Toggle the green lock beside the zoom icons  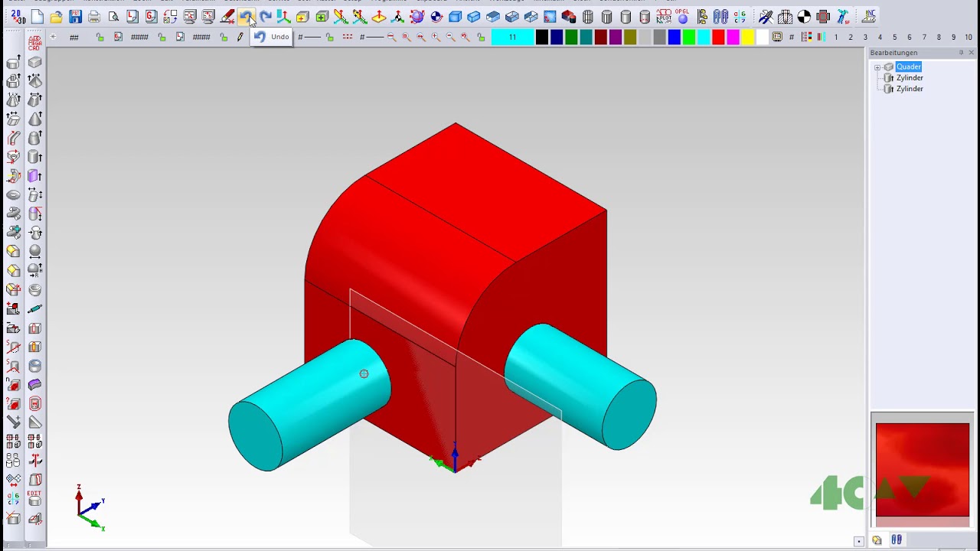click(481, 37)
